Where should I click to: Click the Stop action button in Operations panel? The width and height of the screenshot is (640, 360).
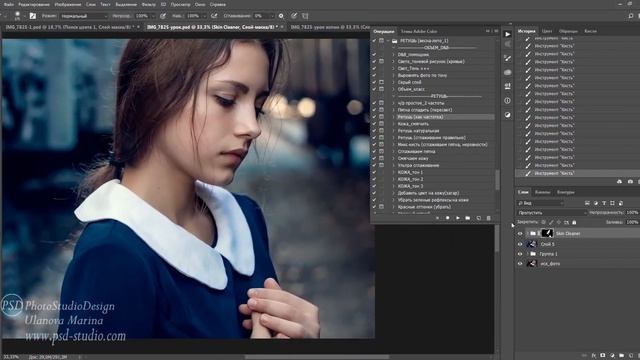(438, 218)
